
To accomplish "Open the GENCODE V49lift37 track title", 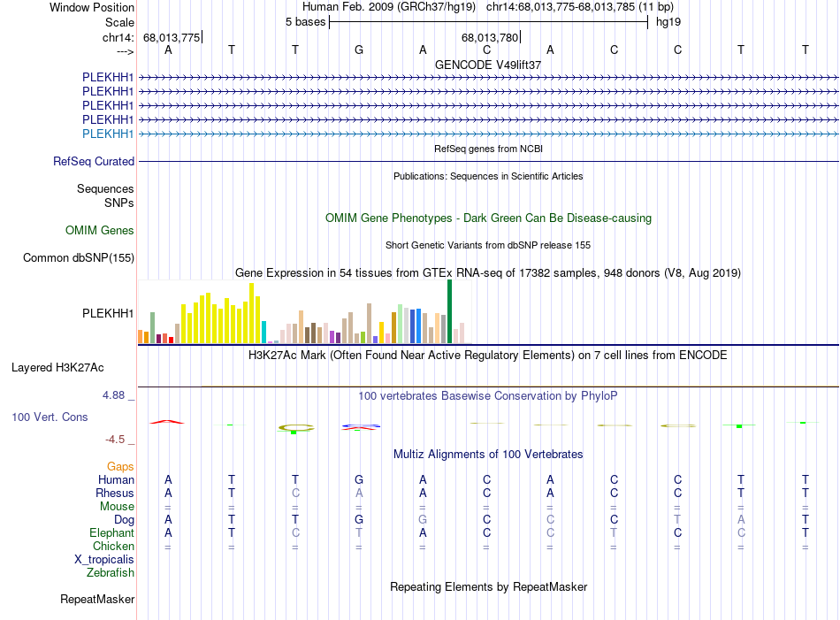I will tap(487, 65).
